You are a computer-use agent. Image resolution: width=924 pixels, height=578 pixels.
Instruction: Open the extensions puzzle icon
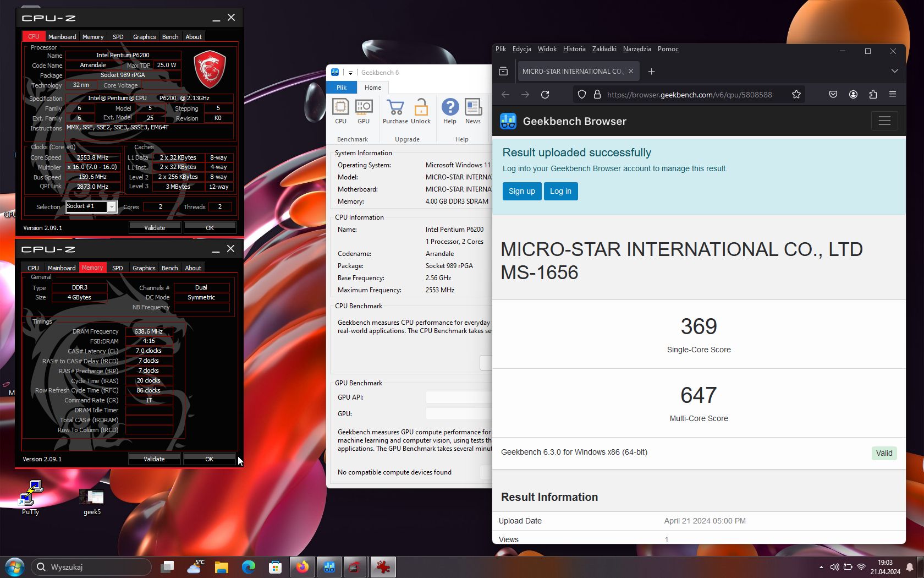(873, 95)
